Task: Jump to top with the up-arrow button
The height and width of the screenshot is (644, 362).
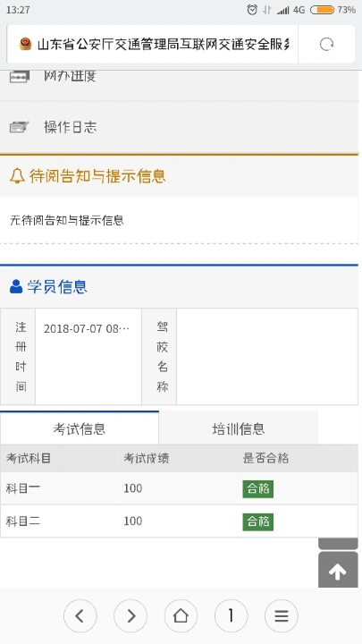Action: [x=338, y=570]
